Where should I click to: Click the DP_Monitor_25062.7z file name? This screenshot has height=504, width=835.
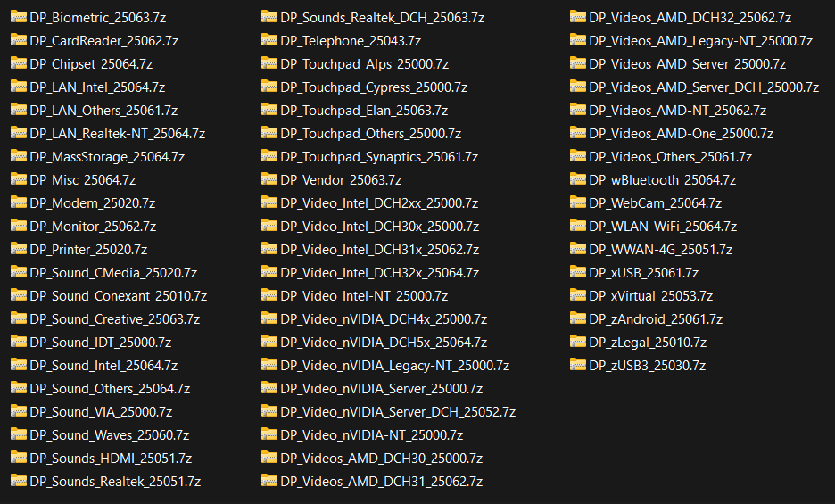coord(93,227)
